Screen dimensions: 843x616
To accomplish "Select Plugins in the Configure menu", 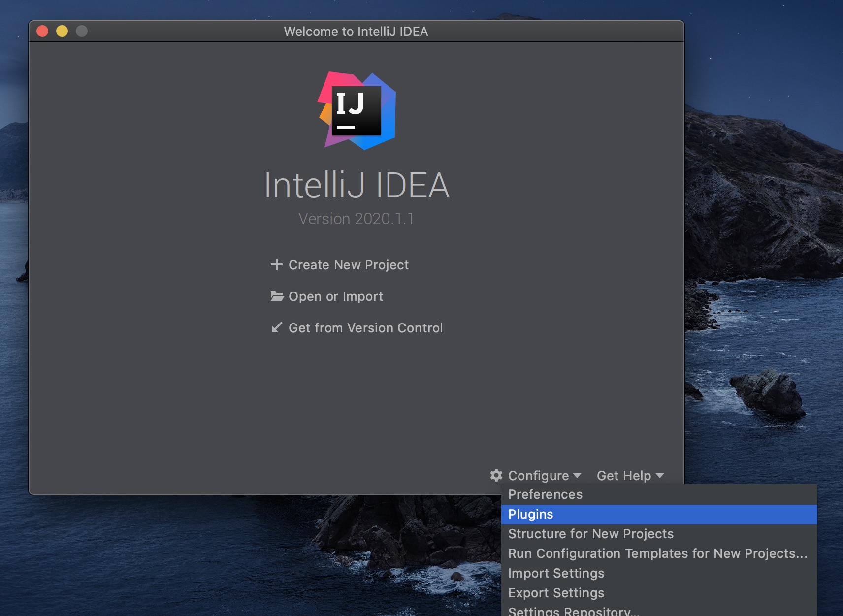I will [x=531, y=514].
